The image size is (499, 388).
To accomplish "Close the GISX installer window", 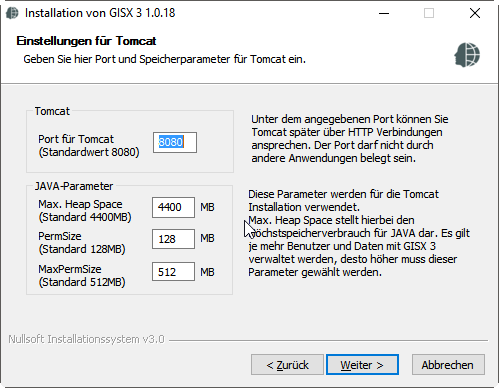I will click(475, 13).
